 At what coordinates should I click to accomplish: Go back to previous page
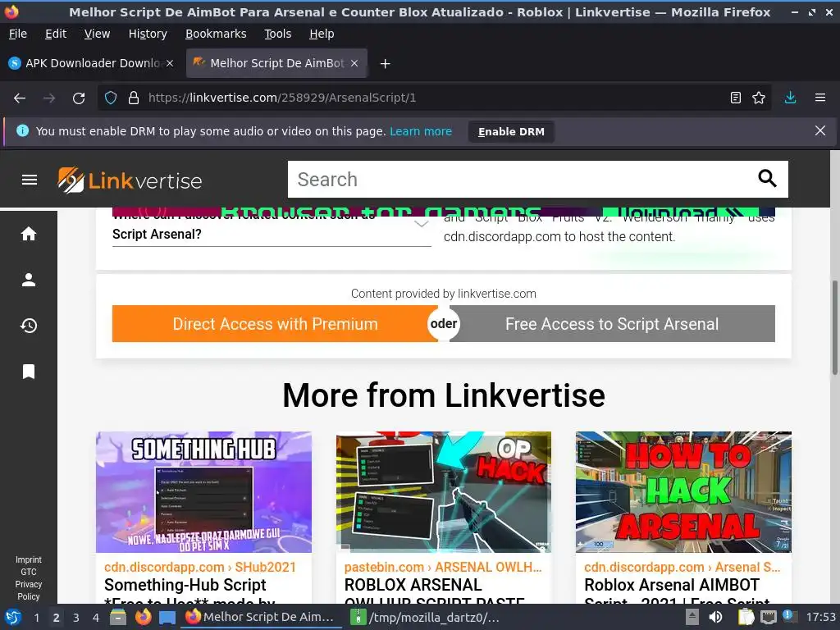click(x=20, y=98)
